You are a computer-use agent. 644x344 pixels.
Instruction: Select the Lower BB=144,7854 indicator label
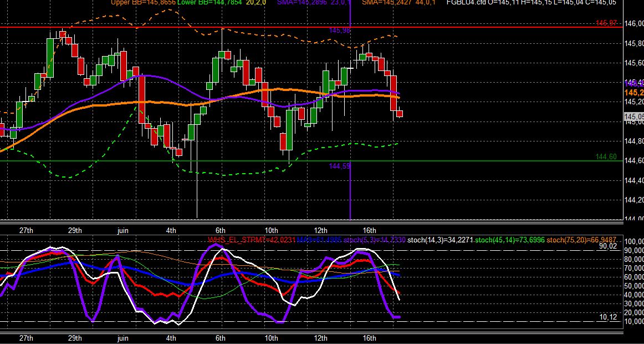pyautogui.click(x=211, y=2)
